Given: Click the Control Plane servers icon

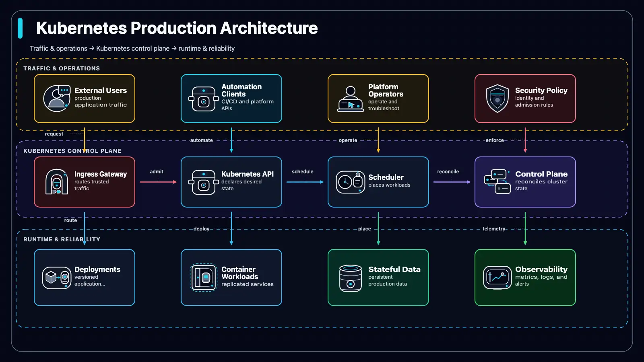Looking at the screenshot, I should pyautogui.click(x=497, y=182).
